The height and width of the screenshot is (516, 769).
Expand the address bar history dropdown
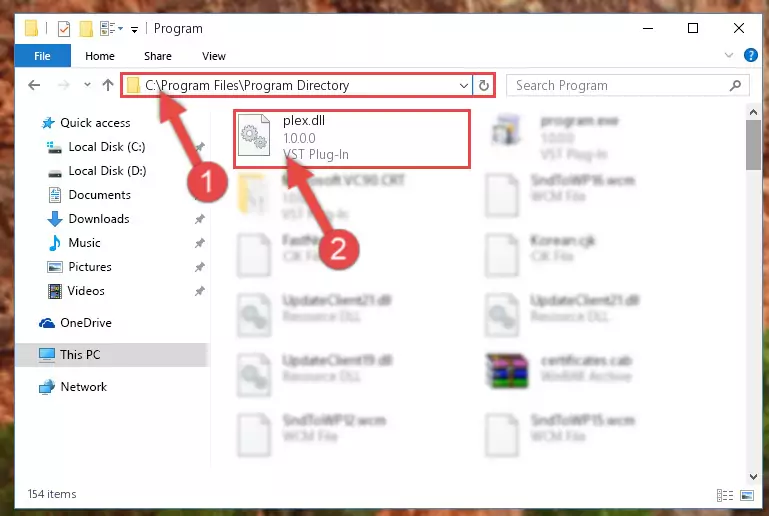click(x=463, y=86)
